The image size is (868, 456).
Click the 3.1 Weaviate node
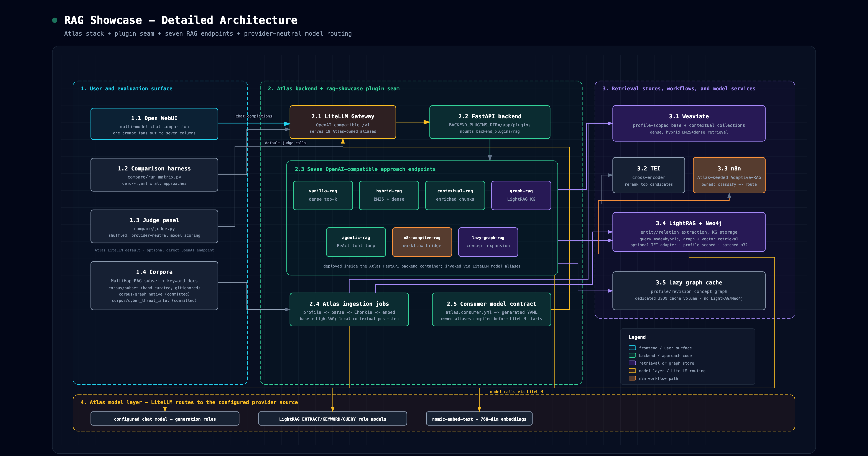689,123
